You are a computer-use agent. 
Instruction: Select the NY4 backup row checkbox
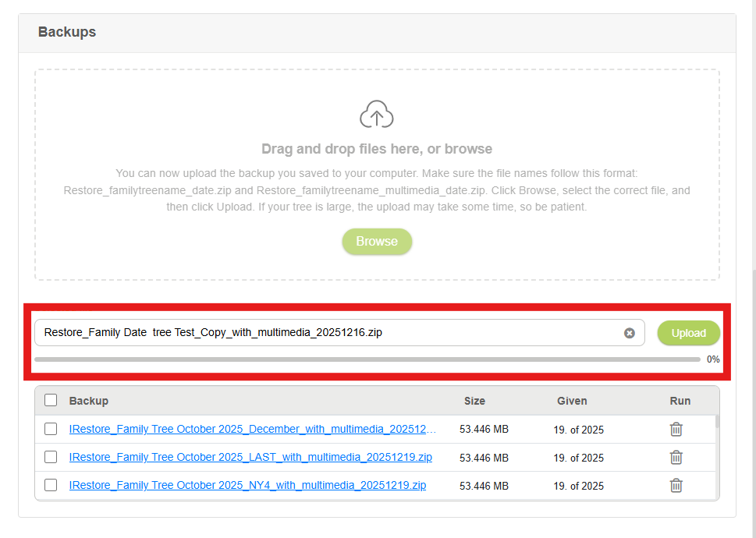[x=51, y=485]
